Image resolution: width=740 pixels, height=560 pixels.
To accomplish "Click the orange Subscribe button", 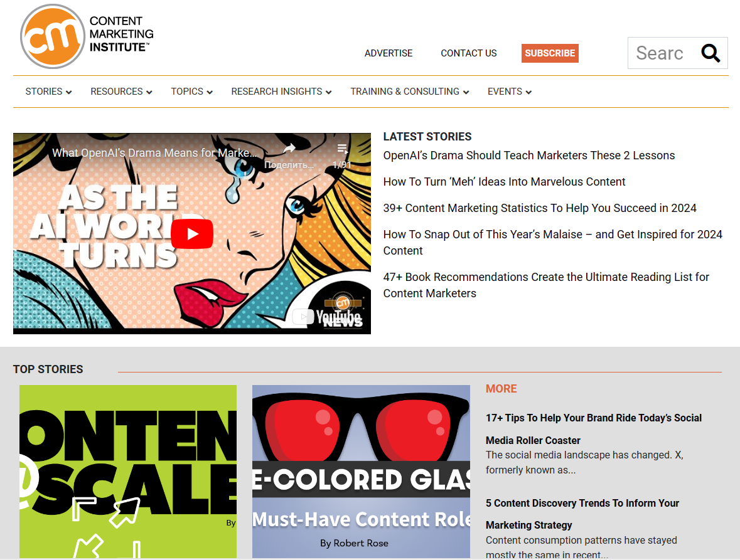I will point(550,53).
